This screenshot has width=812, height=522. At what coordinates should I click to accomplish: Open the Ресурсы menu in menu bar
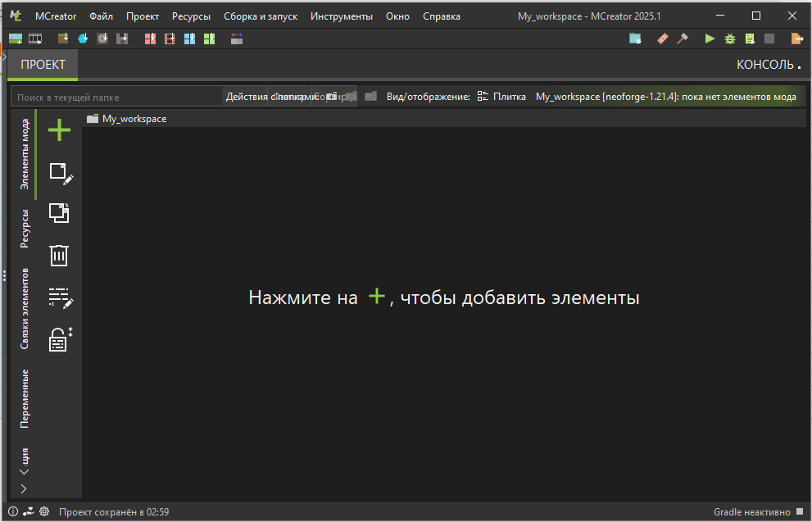pos(191,16)
